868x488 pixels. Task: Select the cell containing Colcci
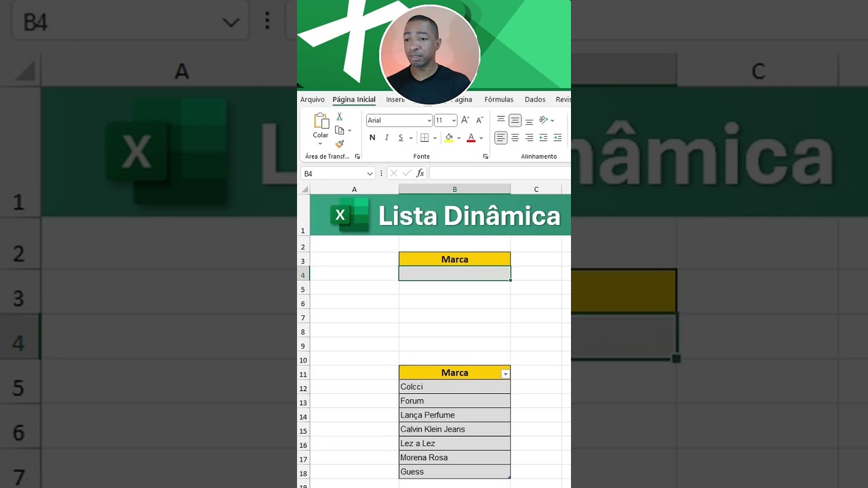click(x=454, y=386)
